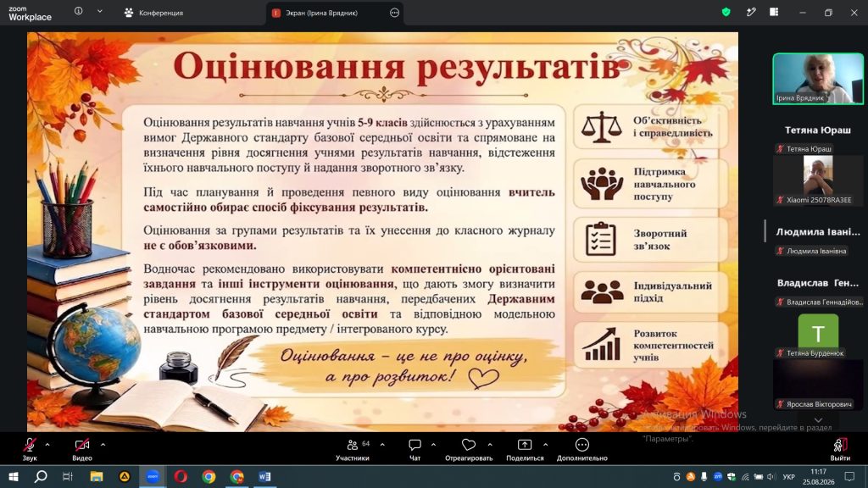Viewport: 868px width, 488px height.
Task: Expand audio options arrow next to Звук
Action: tap(47, 444)
